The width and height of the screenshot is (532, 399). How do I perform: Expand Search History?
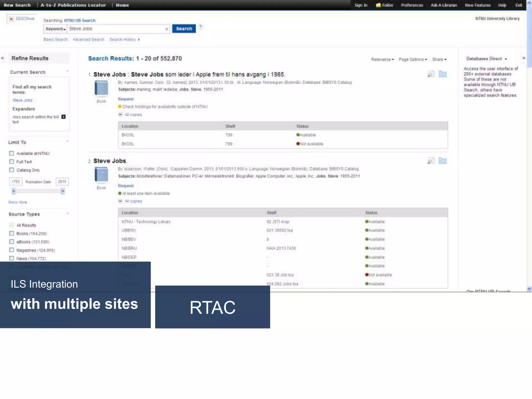pos(124,39)
